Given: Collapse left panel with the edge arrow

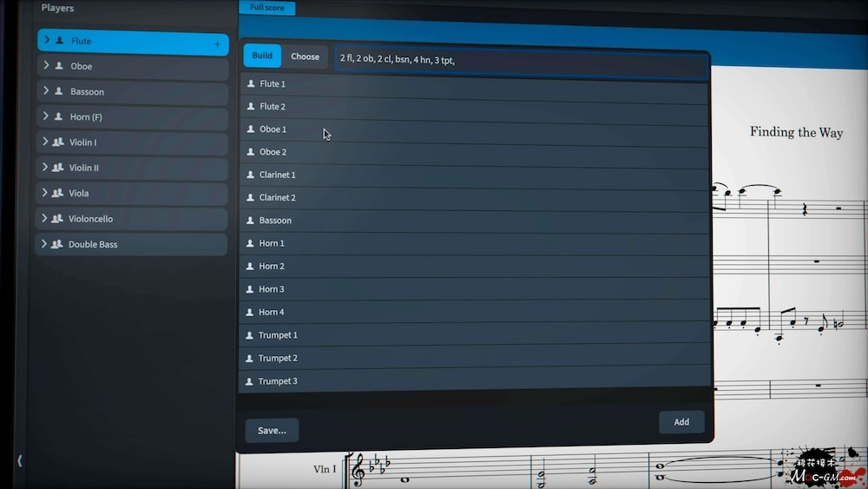Looking at the screenshot, I should point(20,460).
